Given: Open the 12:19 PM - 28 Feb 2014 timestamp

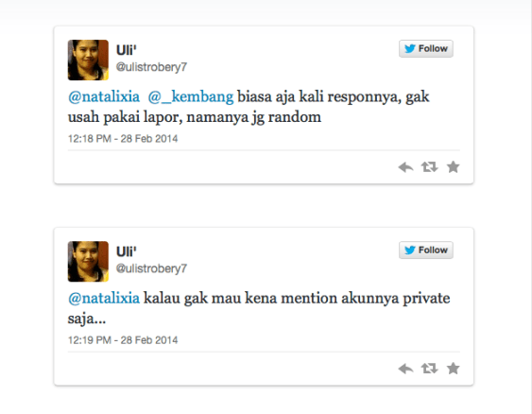Looking at the screenshot, I should click(123, 340).
